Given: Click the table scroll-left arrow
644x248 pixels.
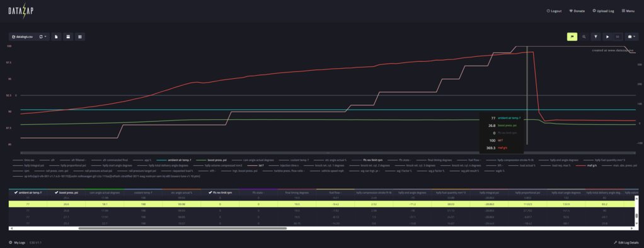Looking at the screenshot, I should [11, 228].
